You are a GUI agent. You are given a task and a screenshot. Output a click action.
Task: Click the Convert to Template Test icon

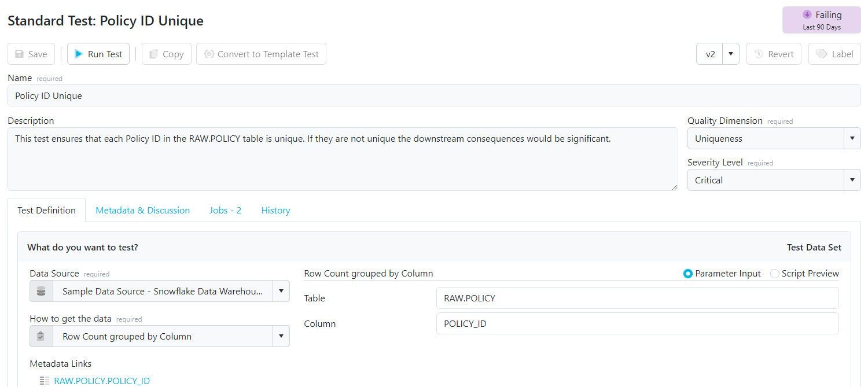tap(209, 54)
